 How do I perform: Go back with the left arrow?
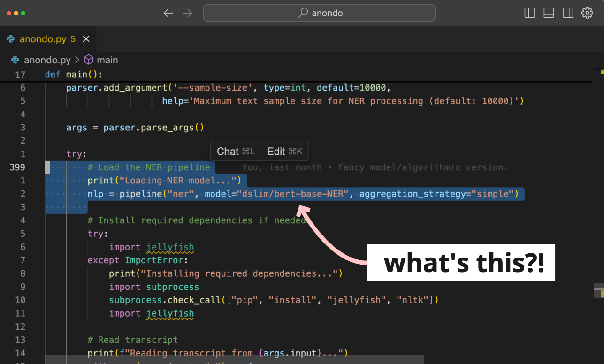pyautogui.click(x=168, y=13)
